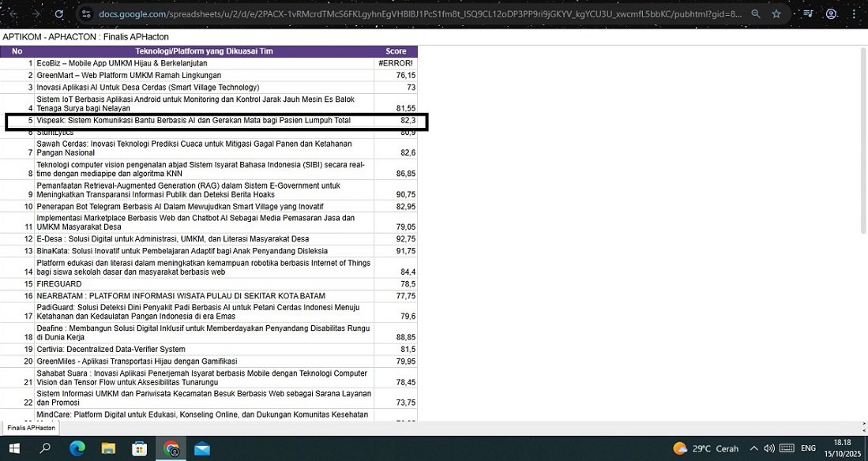
Task: Expand the hidden system tray icons chevron
Action: pyautogui.click(x=751, y=448)
